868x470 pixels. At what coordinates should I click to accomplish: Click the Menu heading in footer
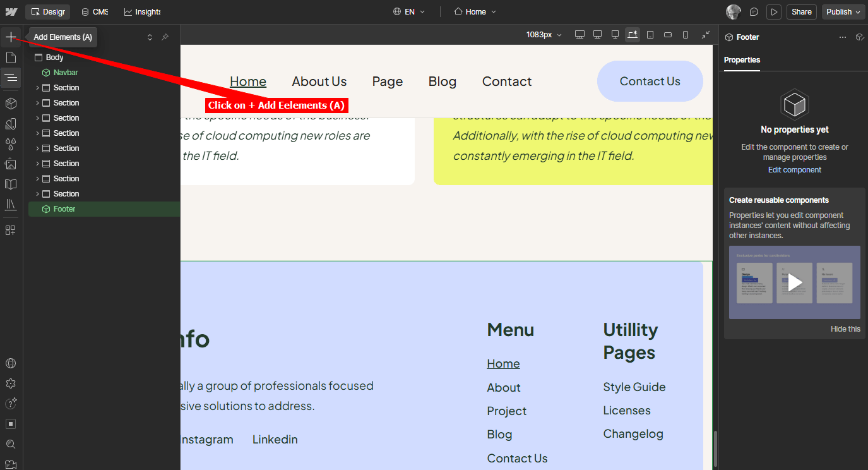point(511,330)
